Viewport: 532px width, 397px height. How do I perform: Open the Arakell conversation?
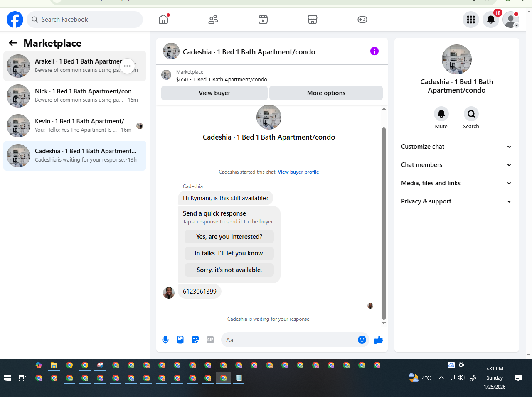pos(75,66)
